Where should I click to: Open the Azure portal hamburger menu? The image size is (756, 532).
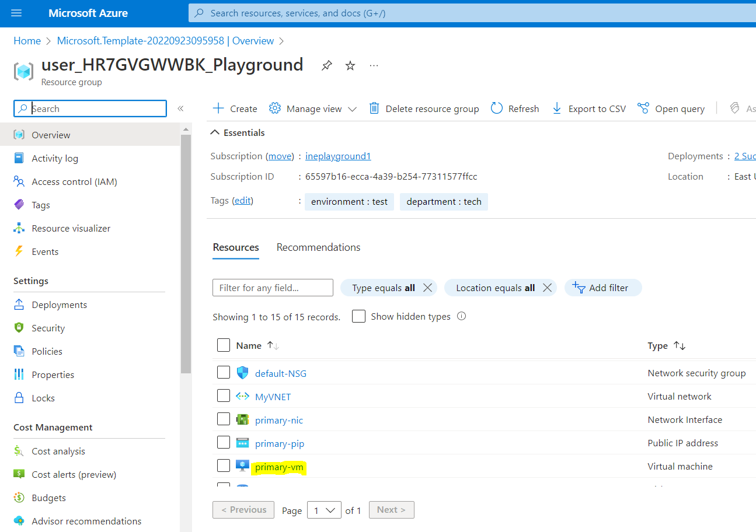(x=16, y=13)
